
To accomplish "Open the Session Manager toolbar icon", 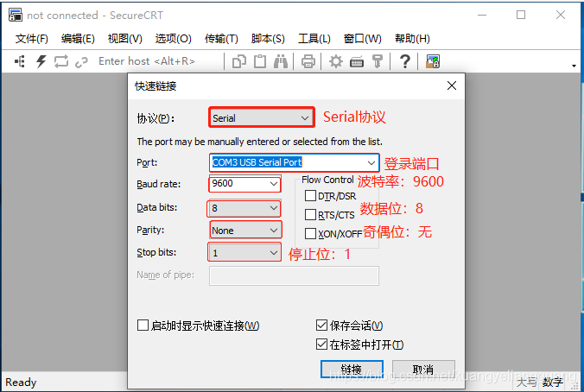I will coord(20,61).
